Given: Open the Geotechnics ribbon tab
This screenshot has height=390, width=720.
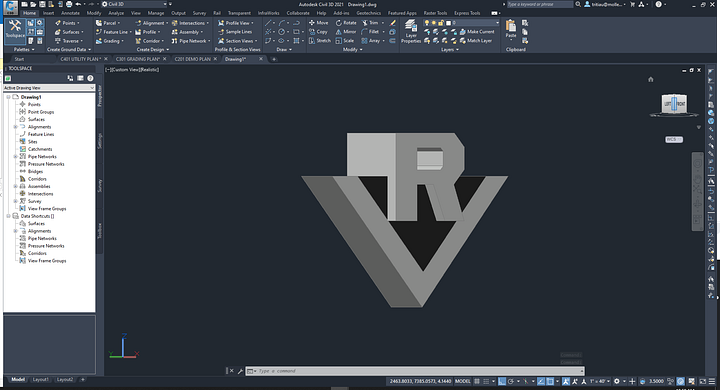Looking at the screenshot, I should (x=368, y=13).
